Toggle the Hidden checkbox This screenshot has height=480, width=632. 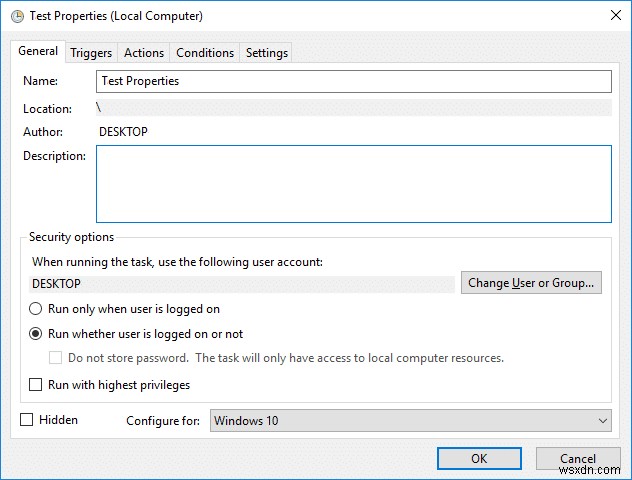click(27, 420)
